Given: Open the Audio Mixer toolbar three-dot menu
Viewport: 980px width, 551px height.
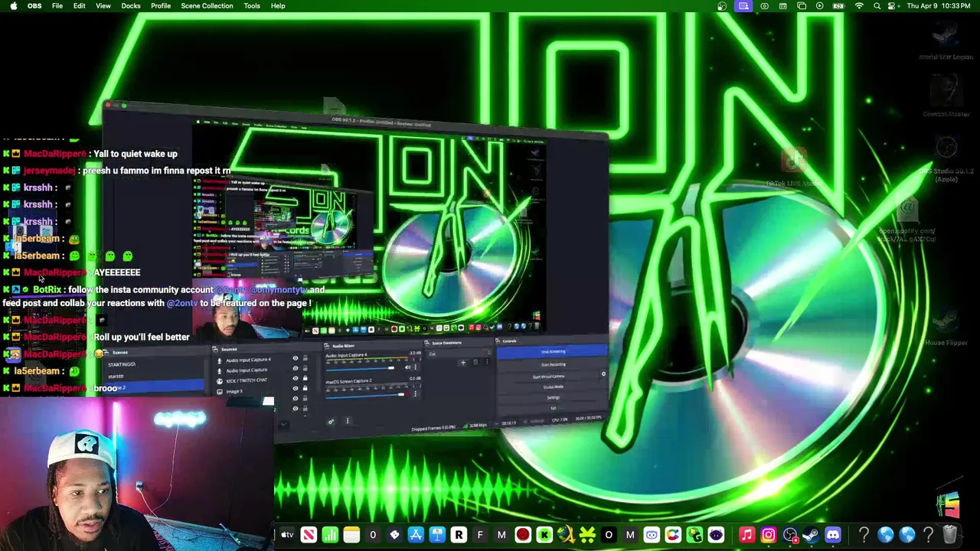Looking at the screenshot, I should [x=348, y=422].
